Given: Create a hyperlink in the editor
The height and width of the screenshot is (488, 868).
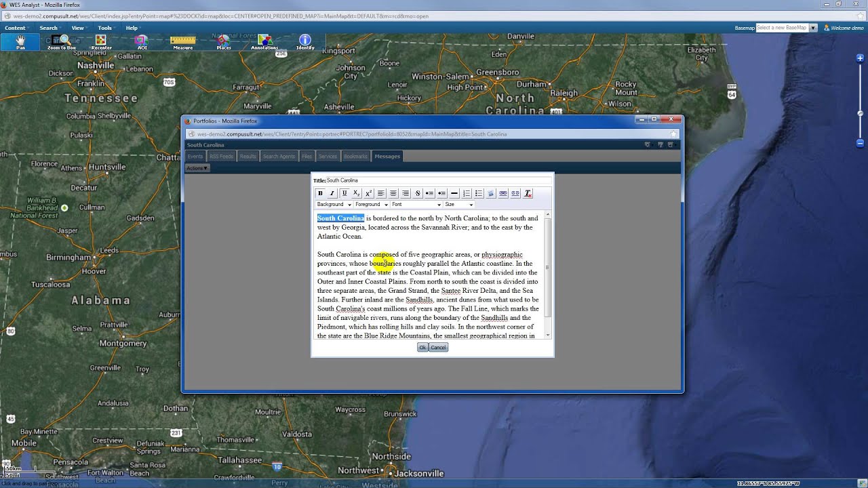Looking at the screenshot, I should 503,193.
